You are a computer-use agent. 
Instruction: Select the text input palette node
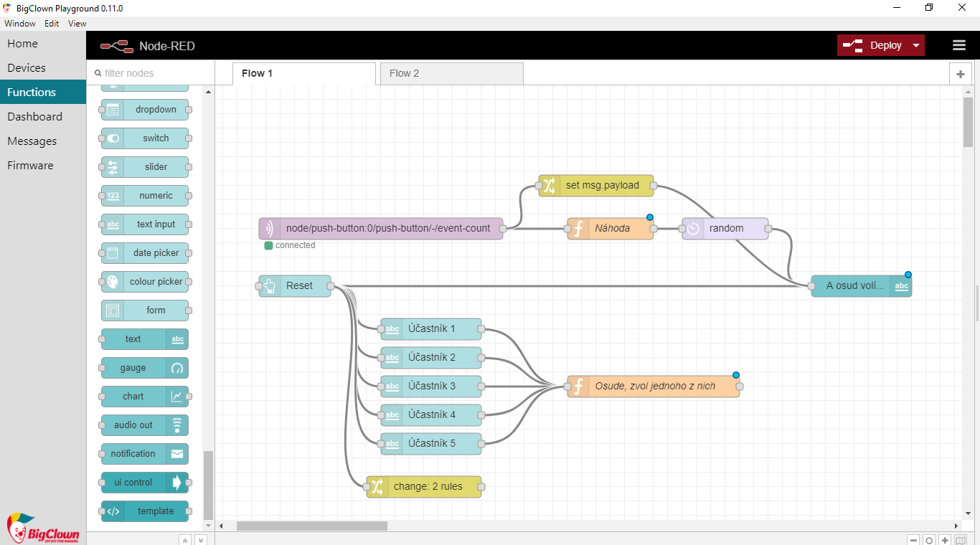(145, 224)
